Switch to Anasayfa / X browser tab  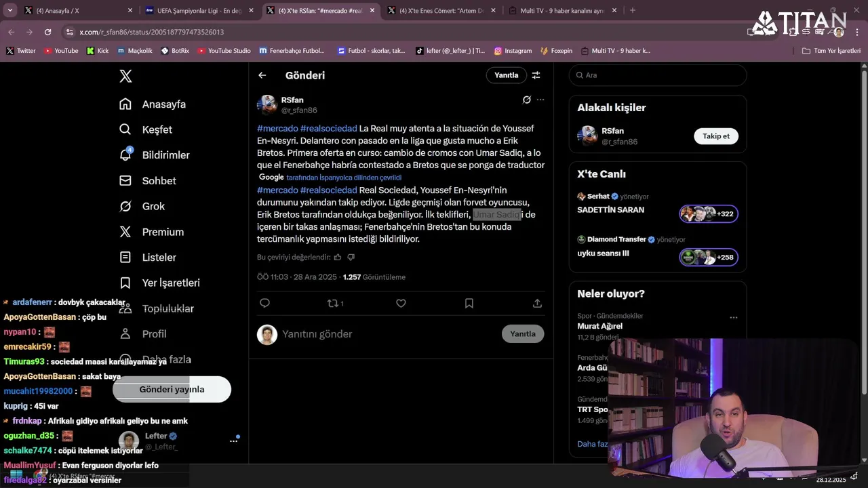(78, 10)
